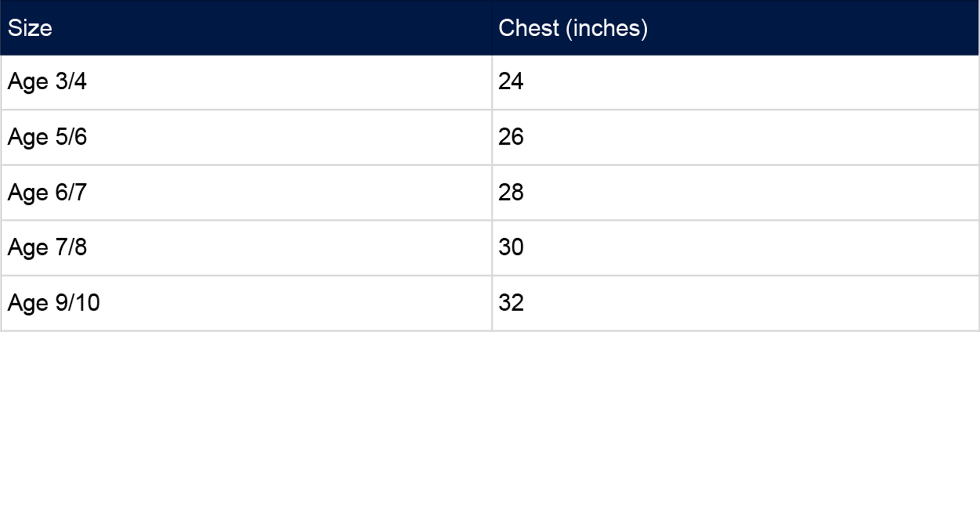
Task: Click the text (inches) in the header
Action: [607, 29]
